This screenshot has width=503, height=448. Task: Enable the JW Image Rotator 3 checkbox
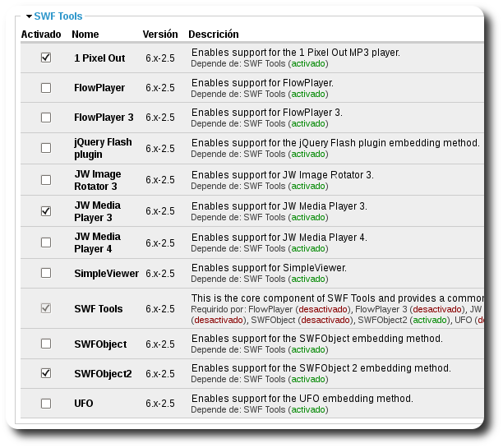46,180
